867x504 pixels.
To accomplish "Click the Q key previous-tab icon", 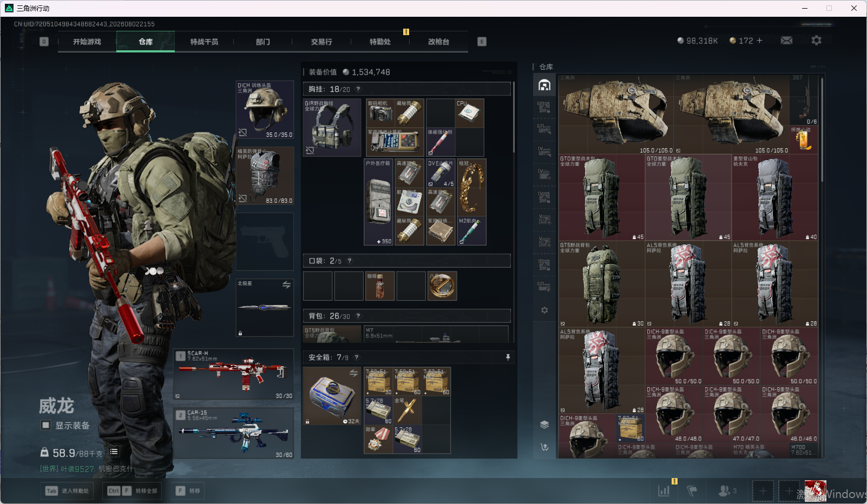I will (x=44, y=42).
